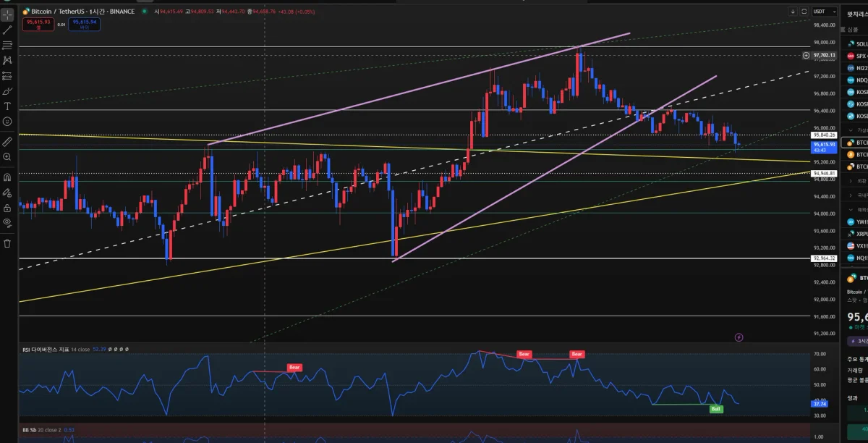The image size is (868, 443).
Task: Expand the collapsed watchlist section below BTC
Action: point(851,180)
